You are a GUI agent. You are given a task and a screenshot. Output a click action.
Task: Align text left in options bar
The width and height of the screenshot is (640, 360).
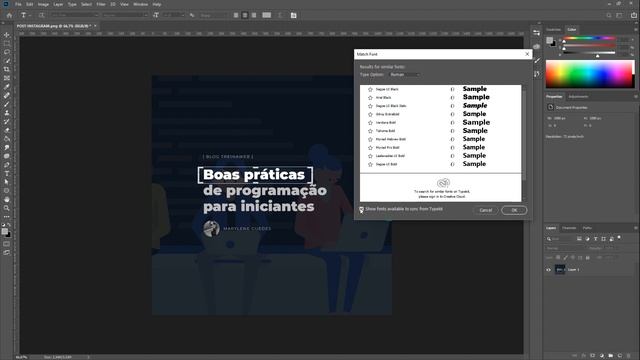(x=236, y=15)
